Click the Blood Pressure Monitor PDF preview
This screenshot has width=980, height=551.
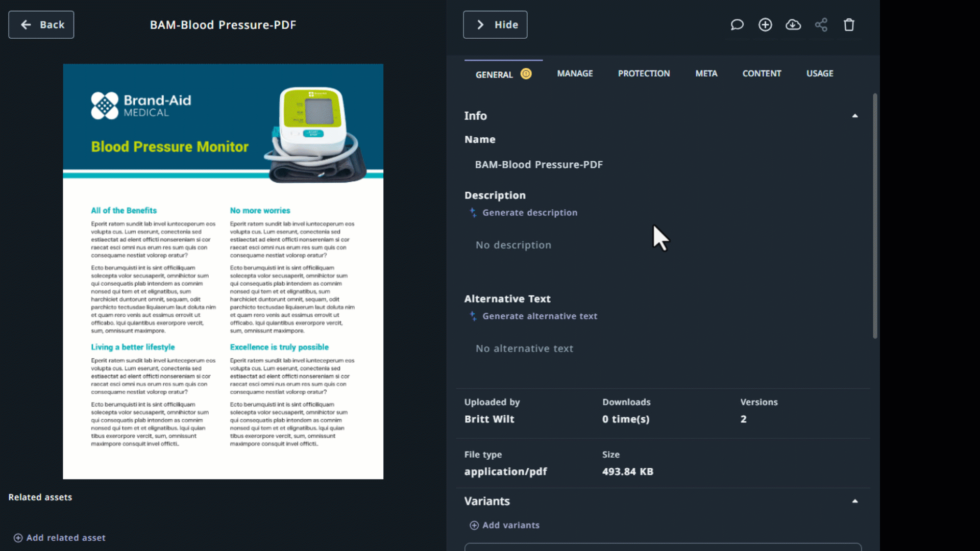pos(223,271)
